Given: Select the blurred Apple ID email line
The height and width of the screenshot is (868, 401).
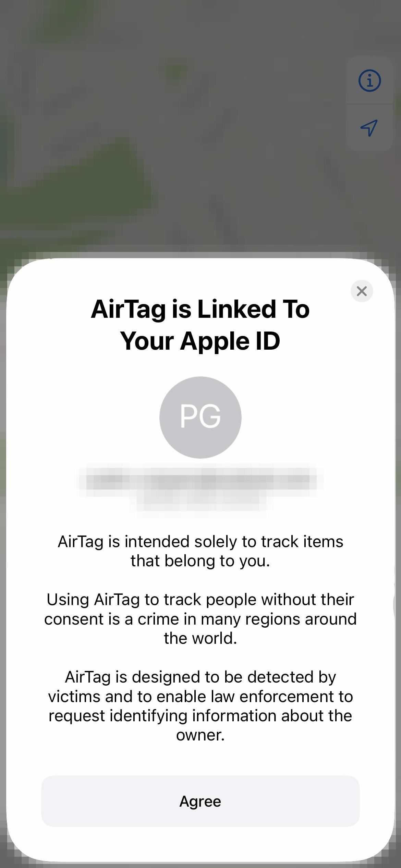Looking at the screenshot, I should tap(200, 480).
